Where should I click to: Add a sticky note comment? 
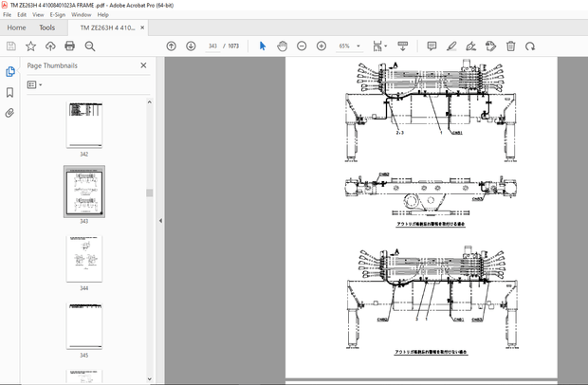(432, 46)
